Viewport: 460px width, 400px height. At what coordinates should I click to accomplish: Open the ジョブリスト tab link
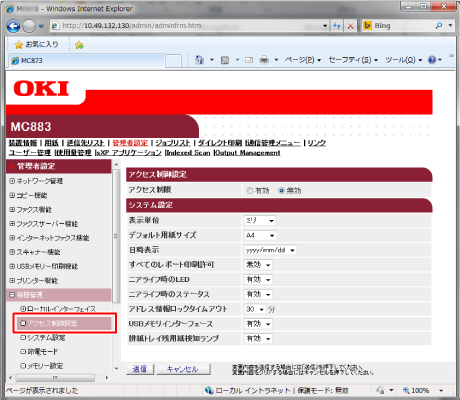pyautogui.click(x=173, y=143)
